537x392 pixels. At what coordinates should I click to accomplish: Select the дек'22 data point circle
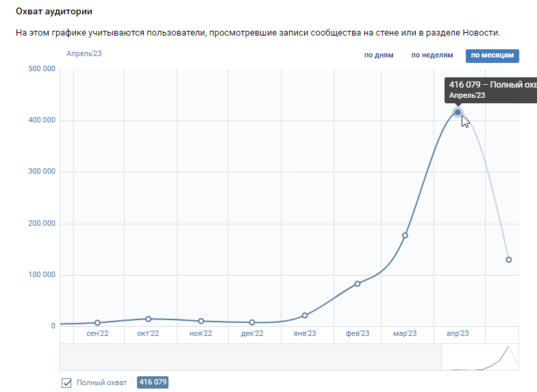tap(252, 322)
